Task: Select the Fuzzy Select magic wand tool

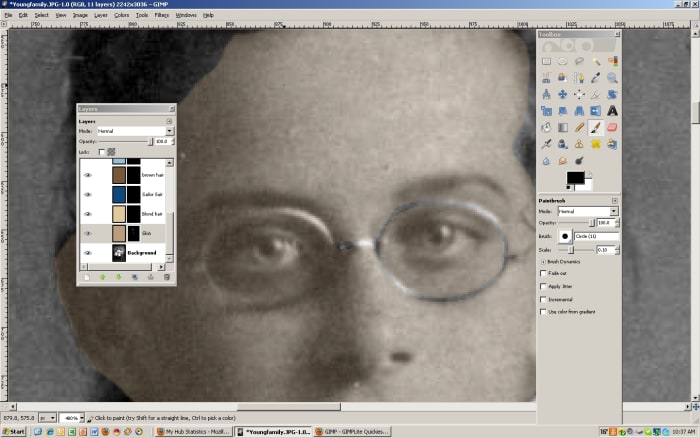Action: click(596, 61)
